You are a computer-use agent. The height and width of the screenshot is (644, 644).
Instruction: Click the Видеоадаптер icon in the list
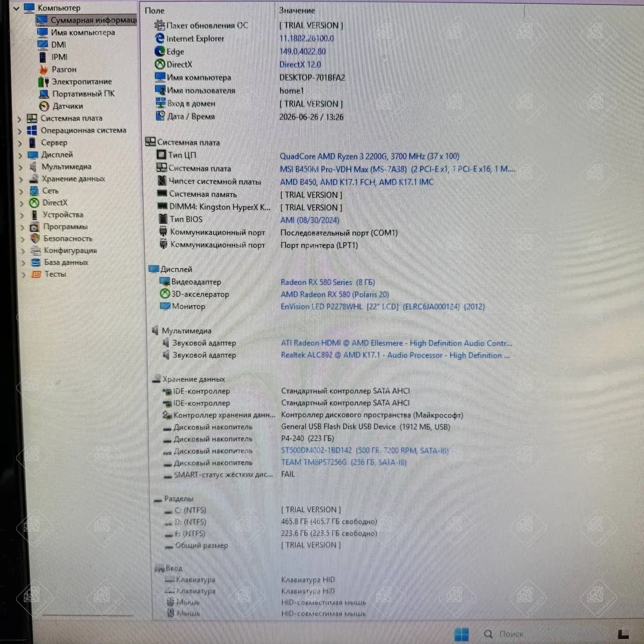[x=165, y=282]
